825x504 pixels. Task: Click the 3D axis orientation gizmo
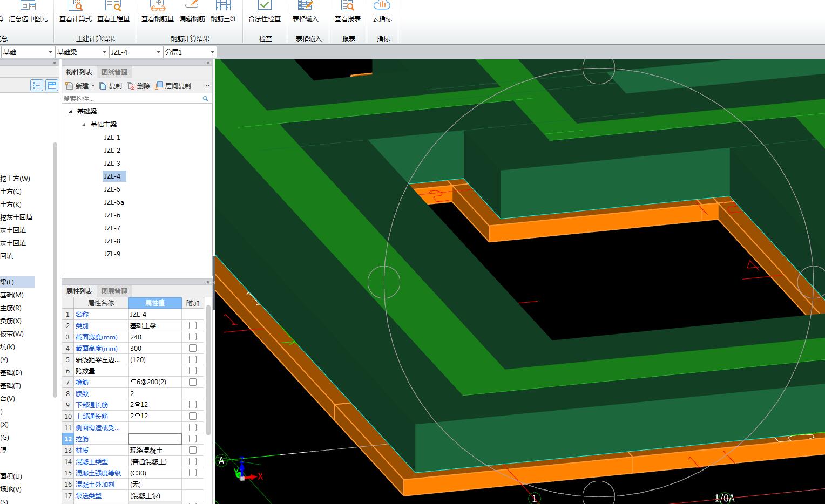pos(247,471)
